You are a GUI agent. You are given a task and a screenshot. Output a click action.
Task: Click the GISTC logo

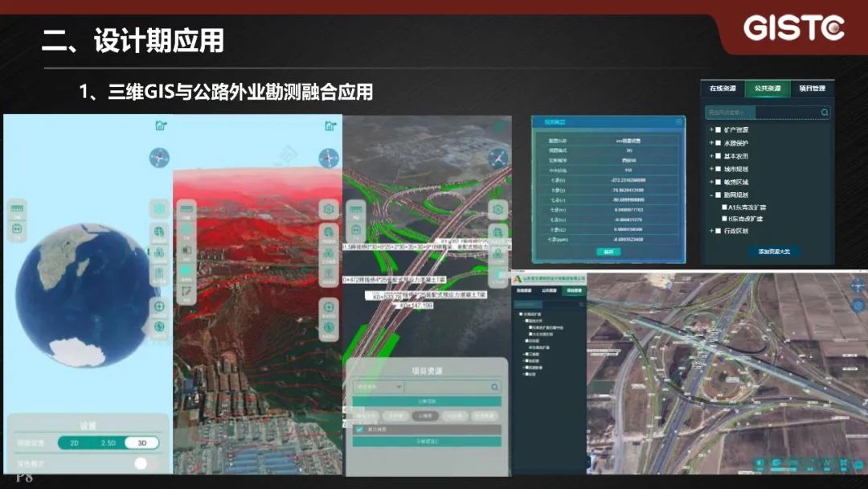(794, 27)
